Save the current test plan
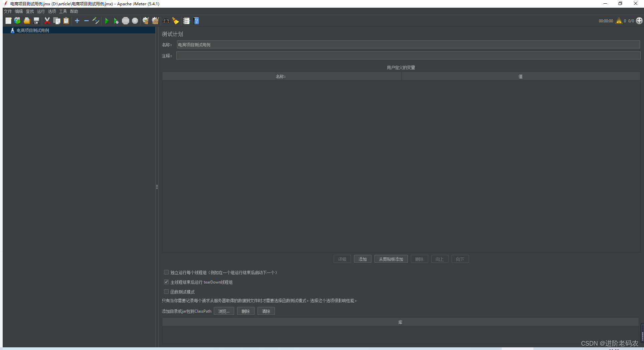 pos(36,20)
